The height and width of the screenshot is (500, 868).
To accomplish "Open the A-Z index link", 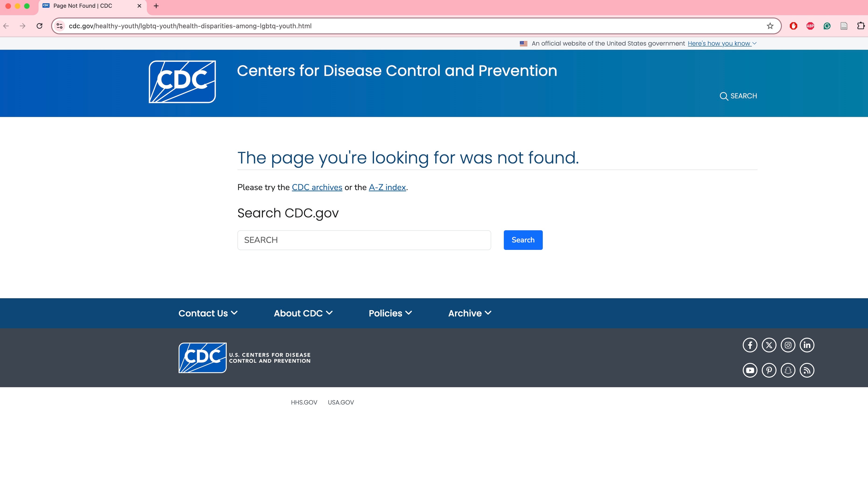I will click(x=387, y=187).
